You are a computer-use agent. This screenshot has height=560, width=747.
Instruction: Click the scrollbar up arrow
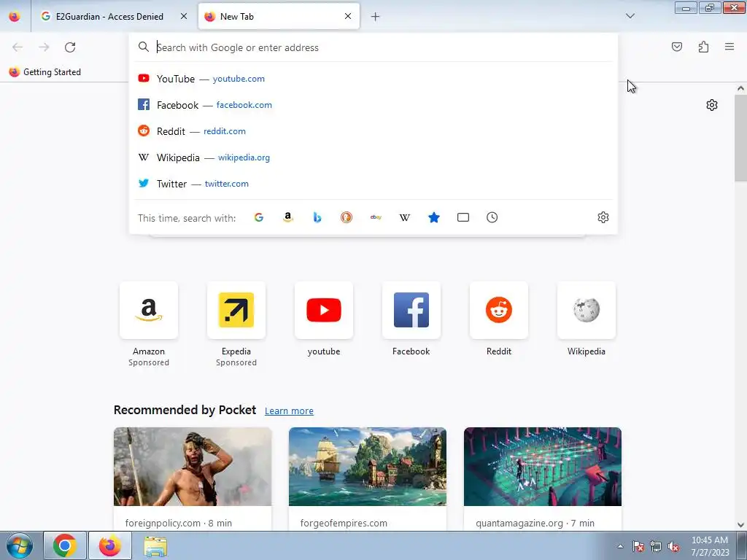[x=740, y=88]
